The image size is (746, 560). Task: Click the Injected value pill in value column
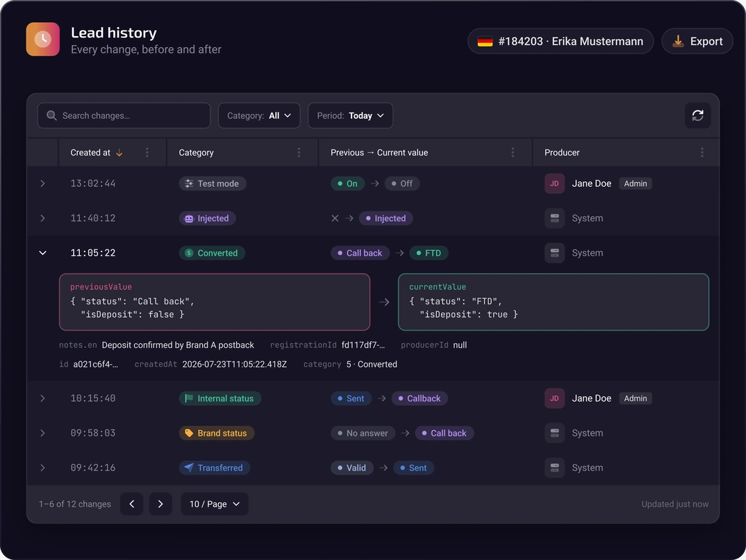coord(386,218)
